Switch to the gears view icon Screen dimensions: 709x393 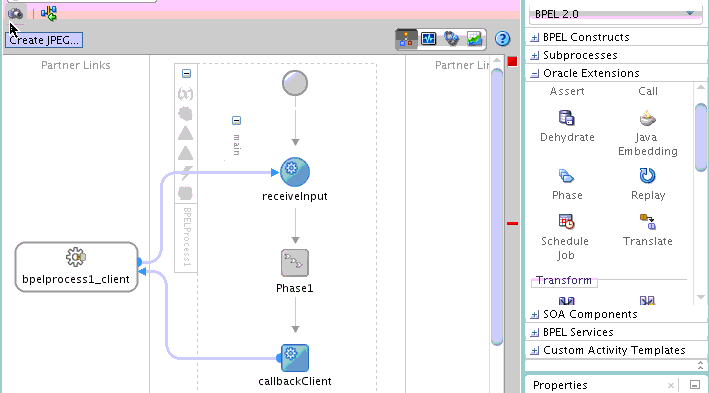pos(451,39)
